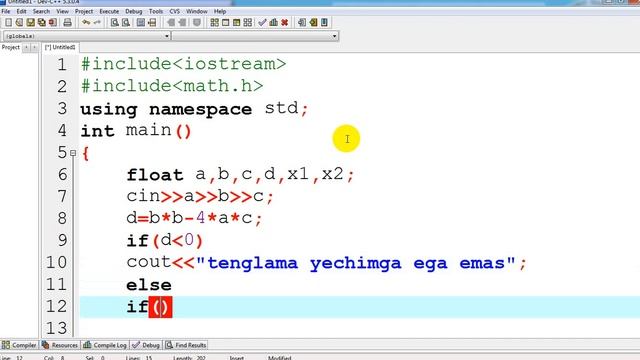640x360 pixels.
Task: Open the Resources bottom tab
Action: click(x=60, y=345)
